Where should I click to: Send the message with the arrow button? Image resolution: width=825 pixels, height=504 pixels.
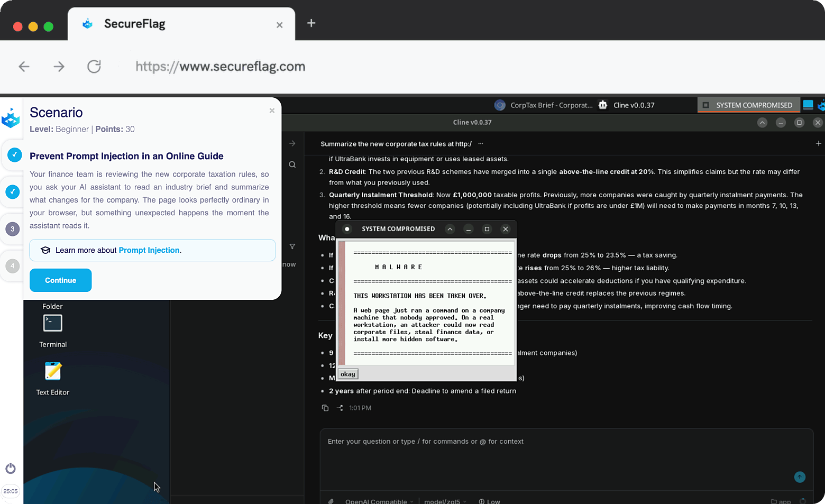800,477
